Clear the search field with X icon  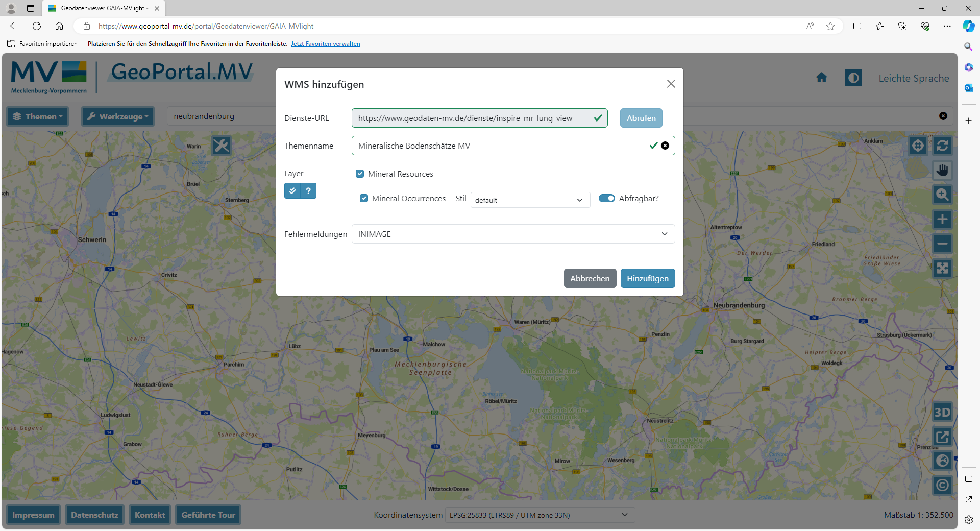coord(943,116)
